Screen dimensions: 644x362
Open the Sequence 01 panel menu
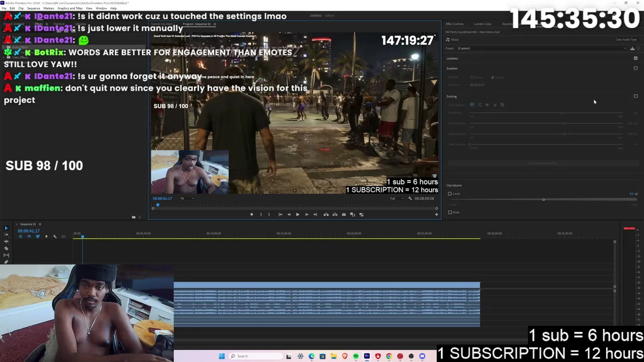pos(40,224)
